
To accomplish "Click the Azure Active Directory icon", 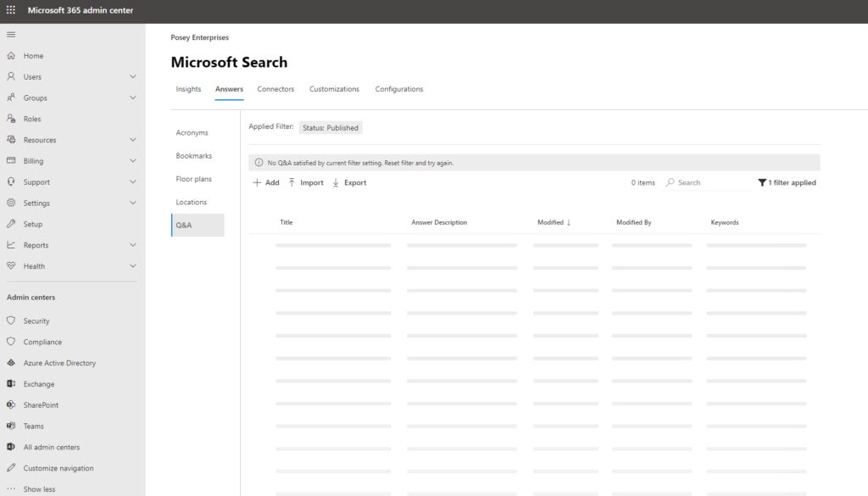I will (x=11, y=363).
